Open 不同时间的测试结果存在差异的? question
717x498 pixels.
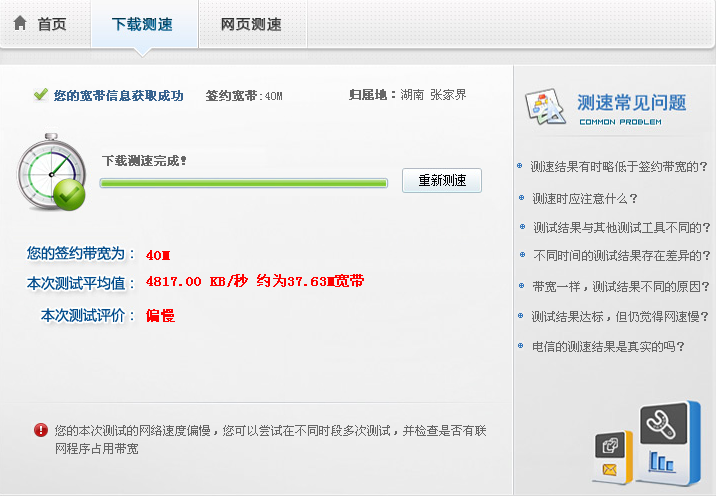click(622, 255)
